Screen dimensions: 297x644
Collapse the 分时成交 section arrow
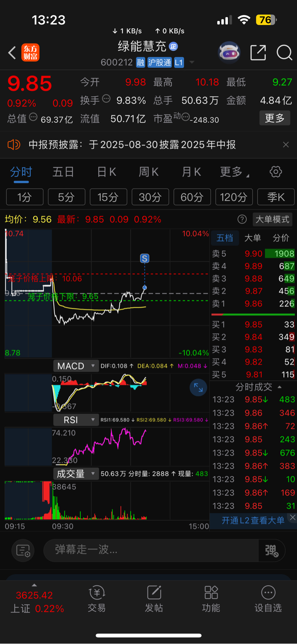click(x=280, y=387)
